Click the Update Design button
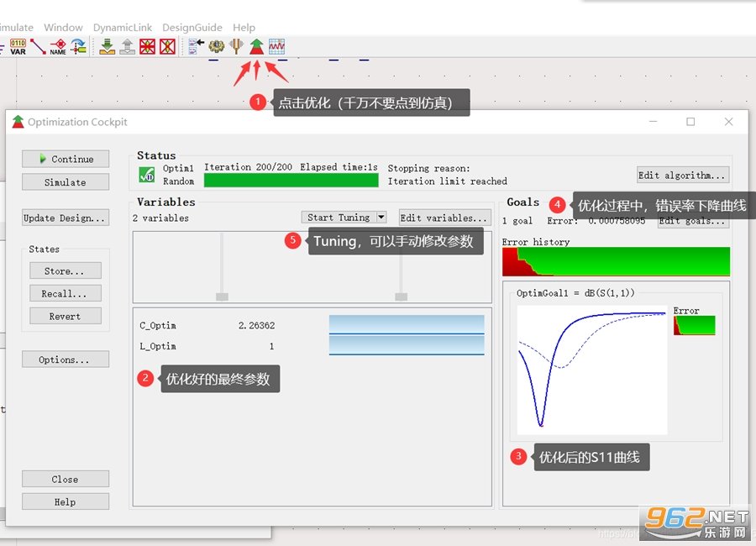 click(66, 218)
